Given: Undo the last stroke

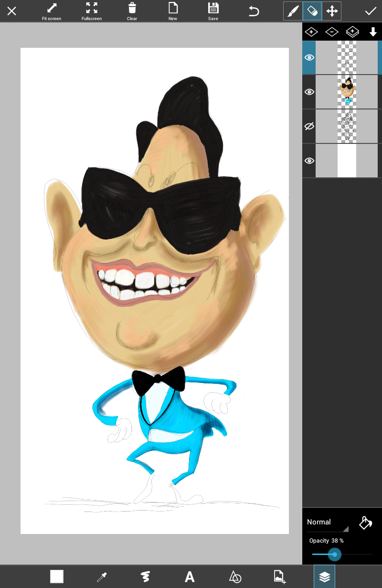Looking at the screenshot, I should point(254,11).
